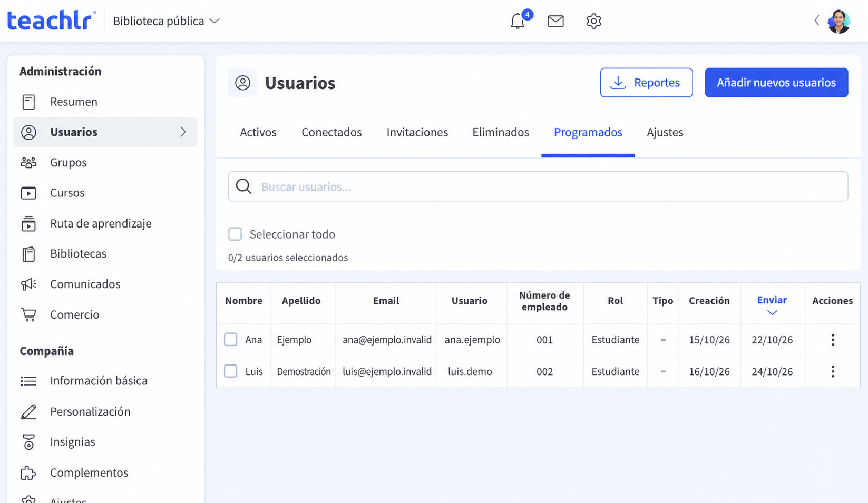Click the Email column header
Screen dimensions: 868x503
386,301
